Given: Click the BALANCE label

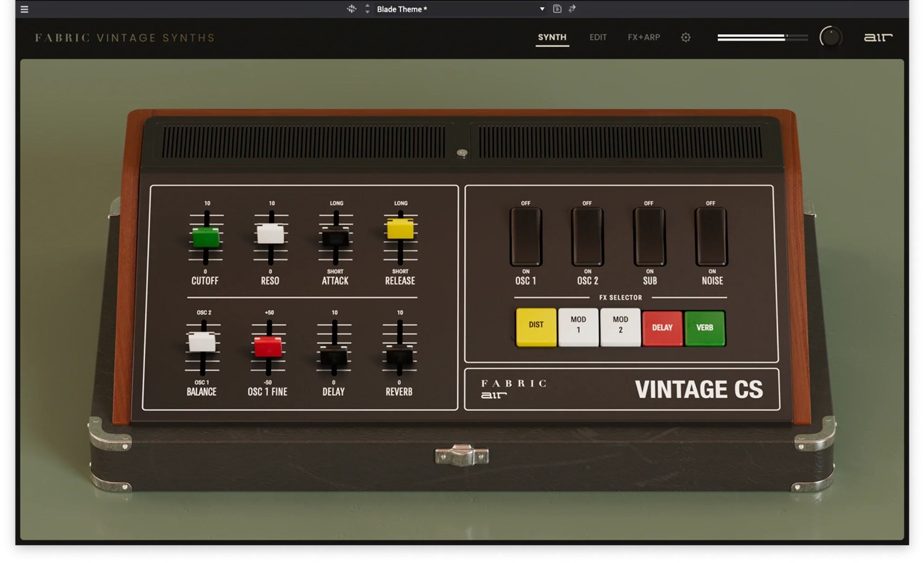Looking at the screenshot, I should 201,392.
